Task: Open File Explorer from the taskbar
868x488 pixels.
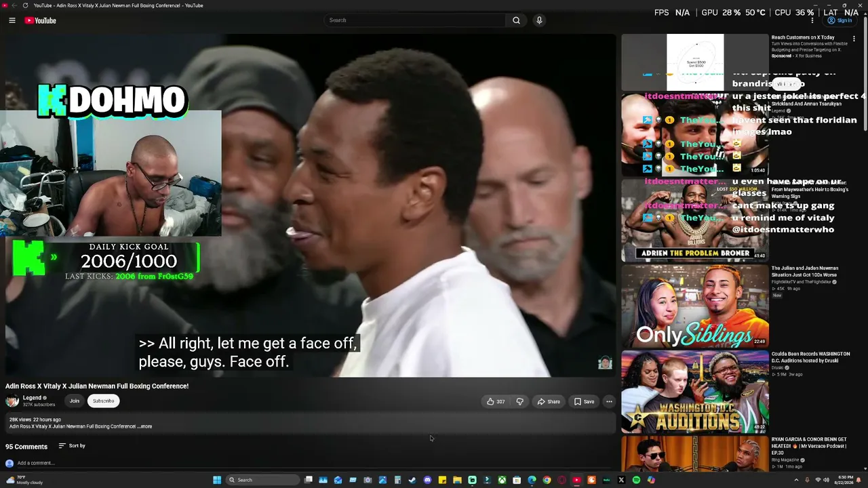Action: 457,480
